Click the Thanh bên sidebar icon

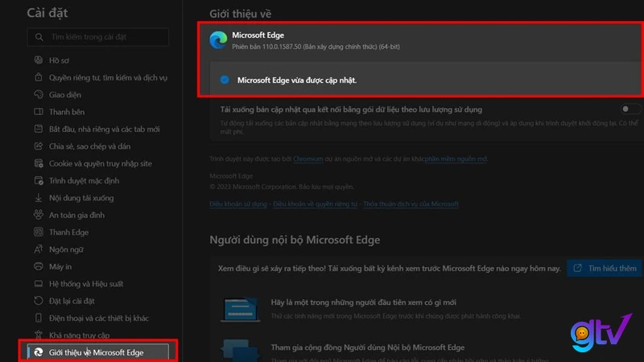pos(38,112)
